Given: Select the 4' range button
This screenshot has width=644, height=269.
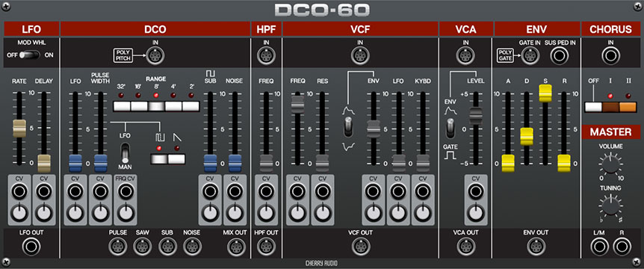Looking at the screenshot, I should (173, 106).
